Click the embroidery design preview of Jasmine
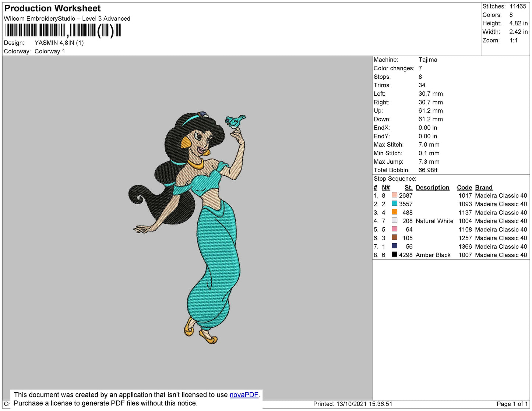 click(x=188, y=228)
